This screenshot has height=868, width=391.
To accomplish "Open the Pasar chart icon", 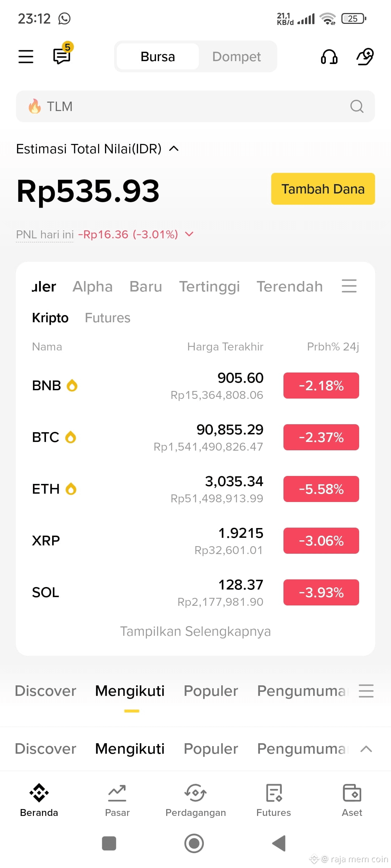I will (117, 800).
